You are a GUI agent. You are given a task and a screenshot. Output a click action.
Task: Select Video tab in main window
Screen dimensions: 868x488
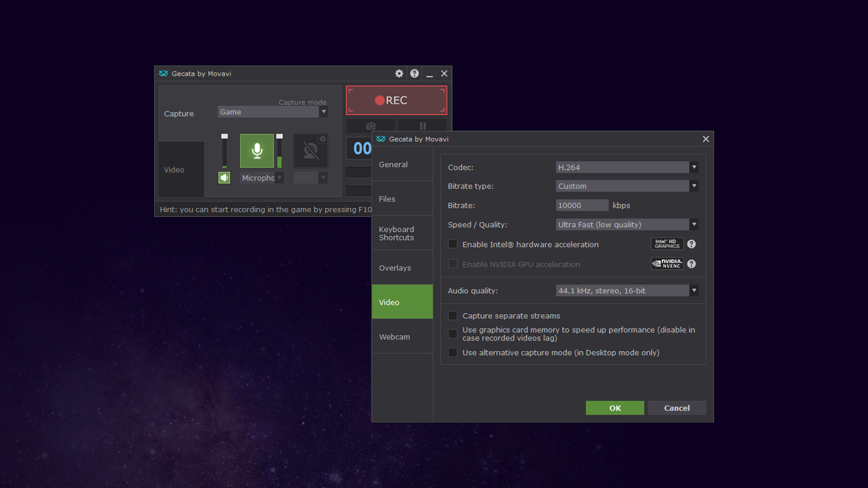182,169
